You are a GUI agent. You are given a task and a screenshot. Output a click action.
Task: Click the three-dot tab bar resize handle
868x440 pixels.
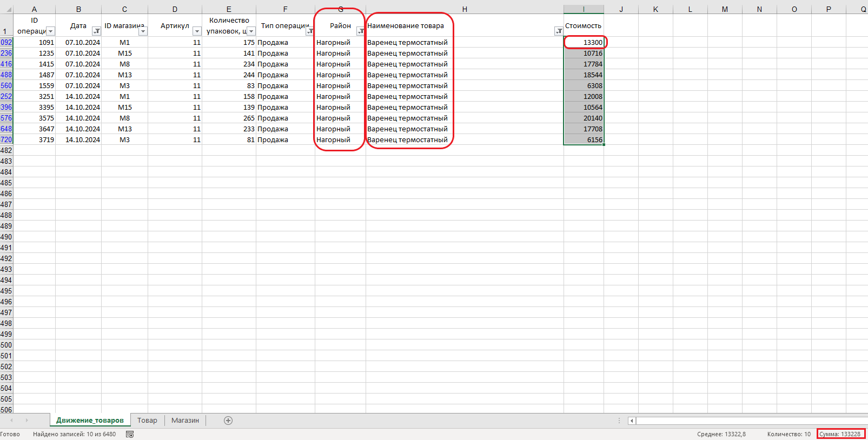coord(619,421)
